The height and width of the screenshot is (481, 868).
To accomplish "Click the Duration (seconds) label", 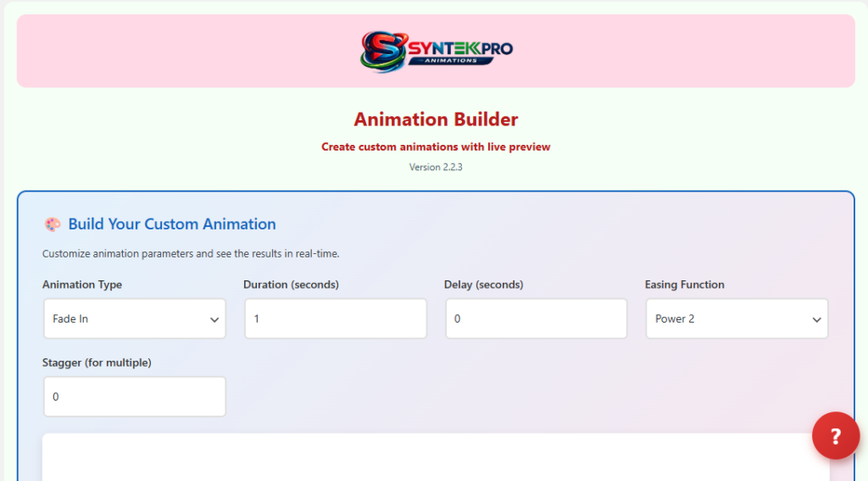I will point(292,285).
